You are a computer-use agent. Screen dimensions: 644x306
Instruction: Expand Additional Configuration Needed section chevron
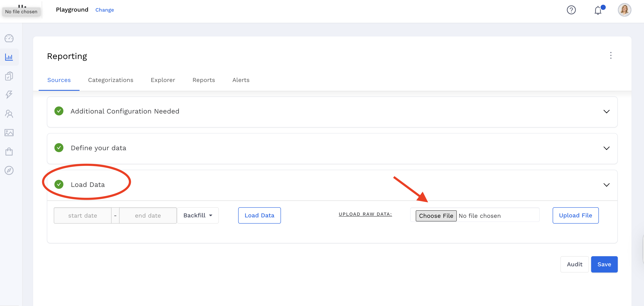(x=606, y=111)
